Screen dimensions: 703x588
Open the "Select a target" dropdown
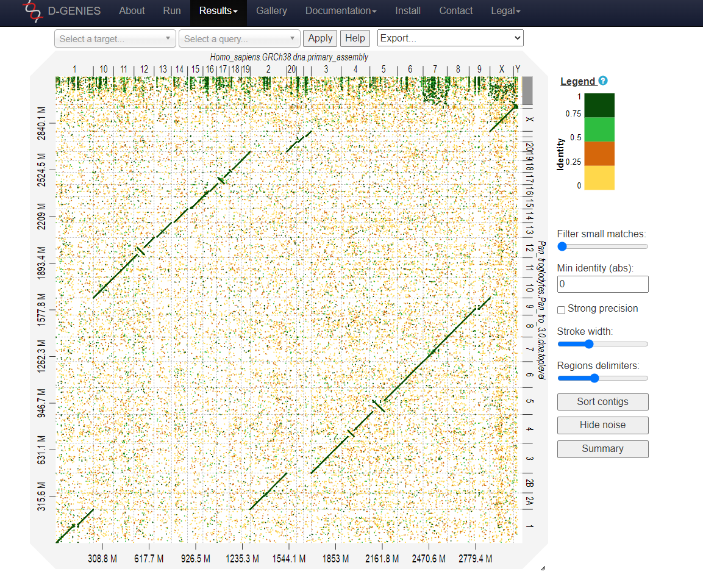coord(115,38)
